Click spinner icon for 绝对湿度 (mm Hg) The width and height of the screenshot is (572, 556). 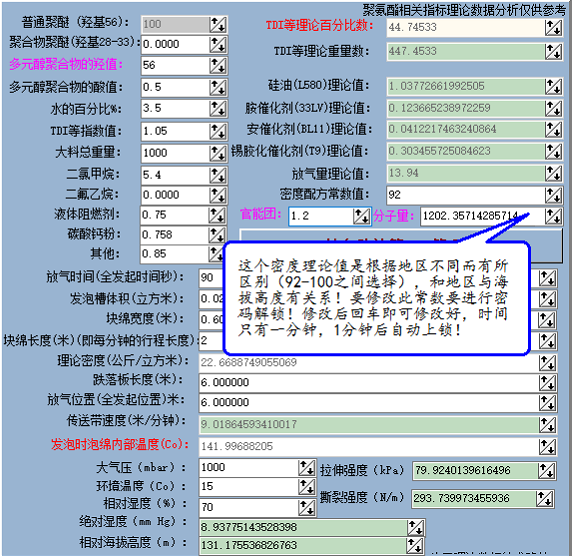coord(416,528)
